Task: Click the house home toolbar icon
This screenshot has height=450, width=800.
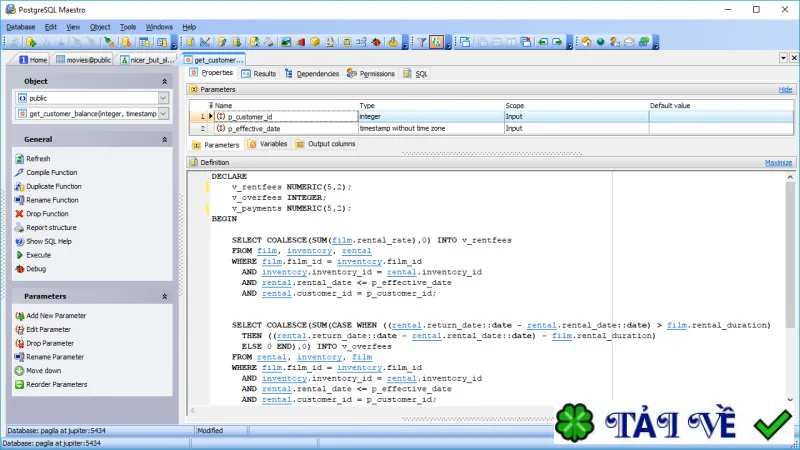Action: pyautogui.click(x=586, y=42)
